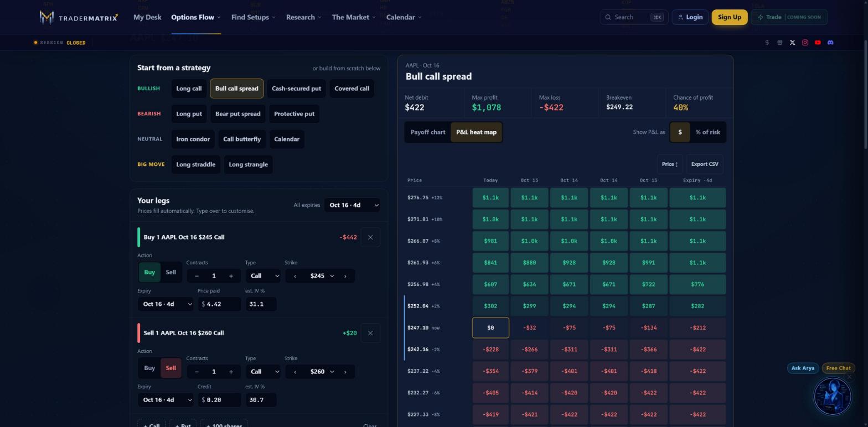Screen dimensions: 868x427
Task: Expand the Find Setups menu
Action: click(x=253, y=17)
